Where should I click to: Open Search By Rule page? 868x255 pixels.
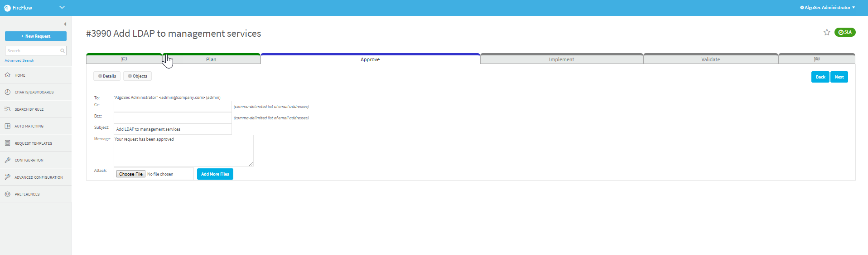pos(29,109)
